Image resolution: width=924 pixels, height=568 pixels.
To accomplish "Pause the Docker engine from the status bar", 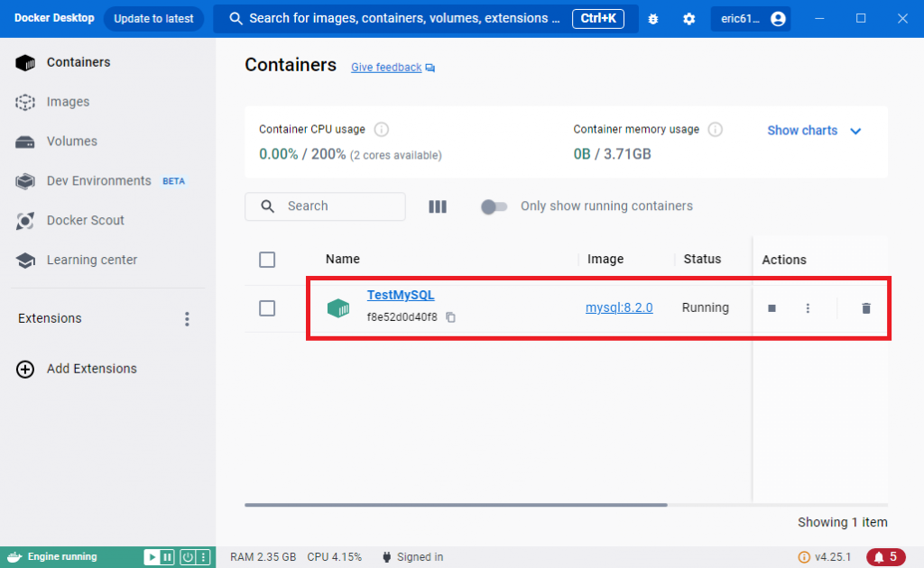I will tap(167, 557).
